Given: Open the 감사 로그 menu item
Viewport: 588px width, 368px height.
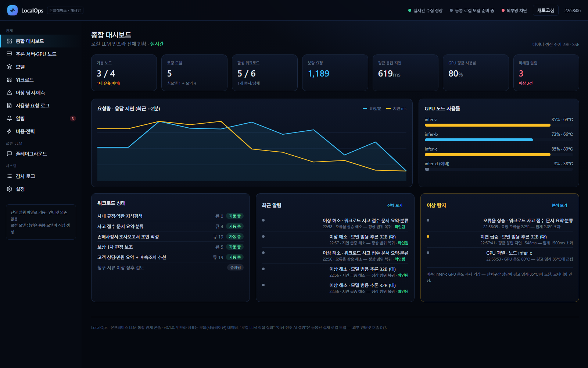Looking at the screenshot, I should (41, 176).
